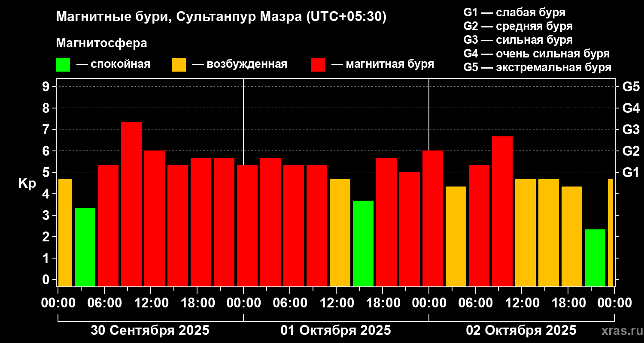This screenshot has width=644, height=343.
Task: Click the red 'магнитная буря' legend swatch
Action: pyautogui.click(x=317, y=64)
